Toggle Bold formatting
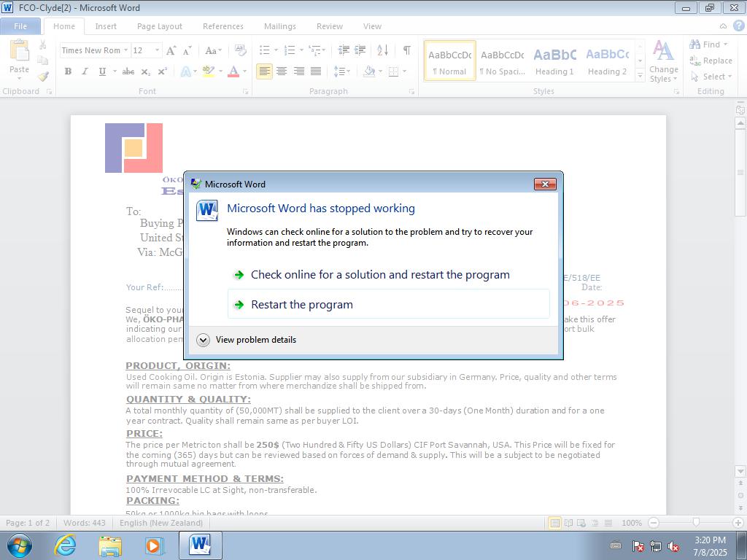Screen dimensions: 747x560 click(68, 71)
